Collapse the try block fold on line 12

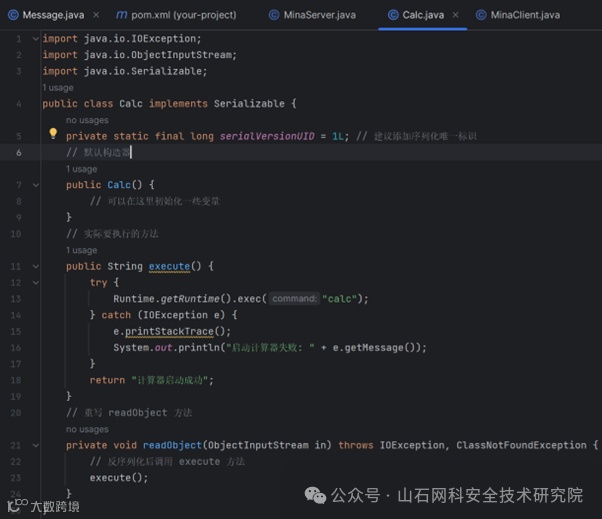point(36,283)
